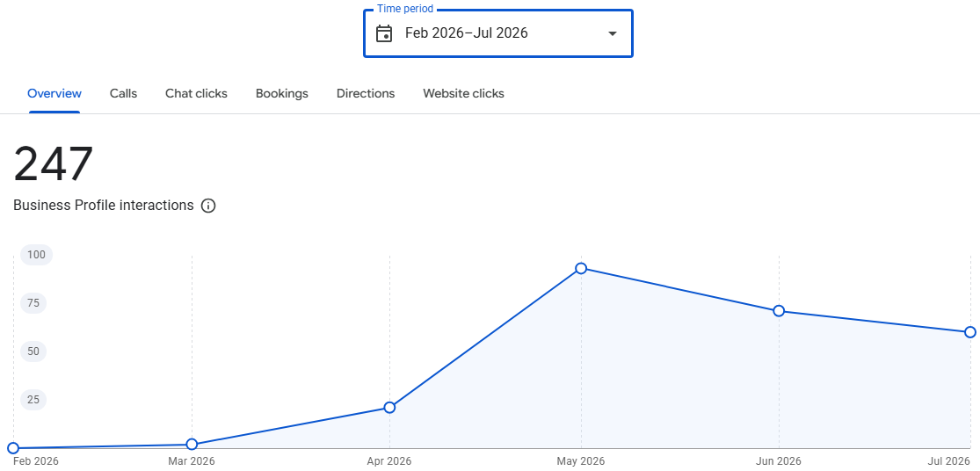The width and height of the screenshot is (980, 471).
Task: Click the Jun 2026 data point
Action: pyautogui.click(x=779, y=310)
